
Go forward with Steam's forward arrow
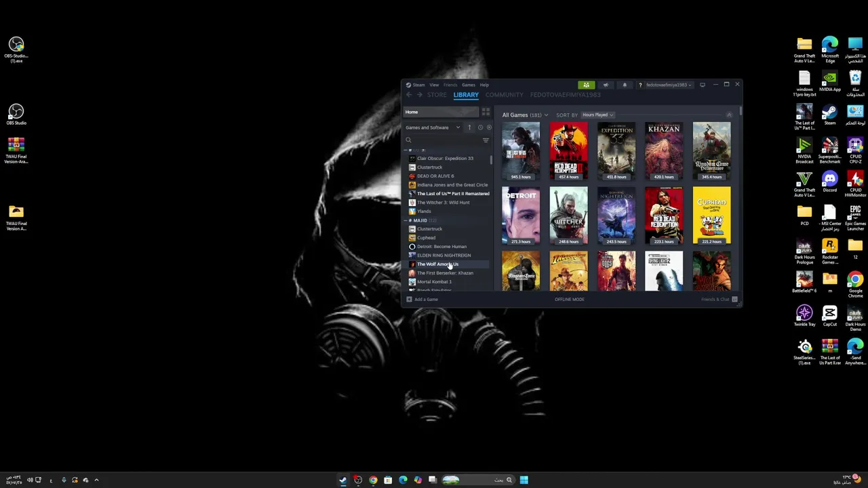[x=419, y=95]
